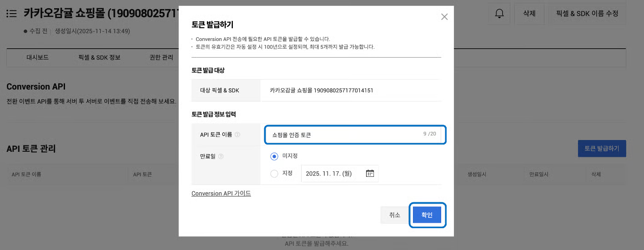The image size is (644, 250).
Task: Click help icon next to API 토큰 이름
Action: (x=237, y=135)
